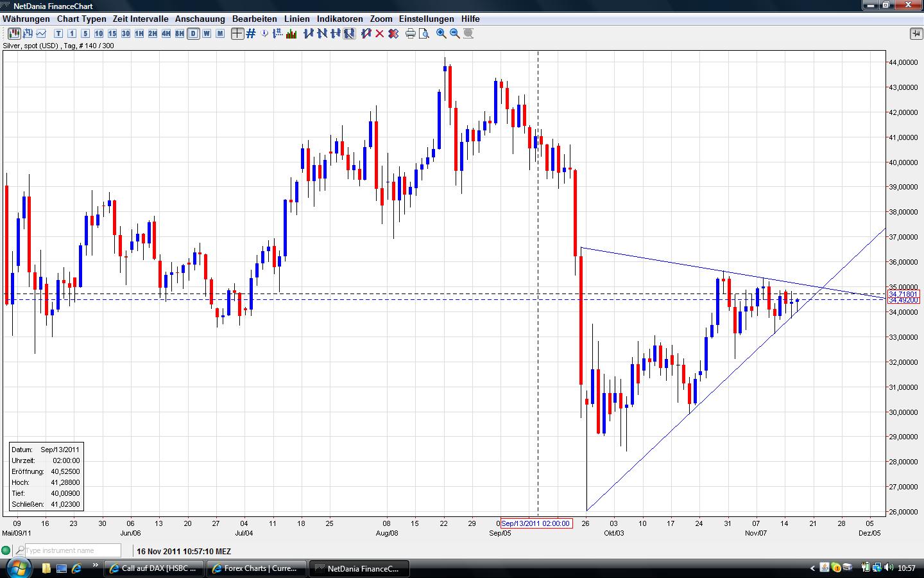Switch to 2H interval
The width and height of the screenshot is (924, 578).
(153, 33)
